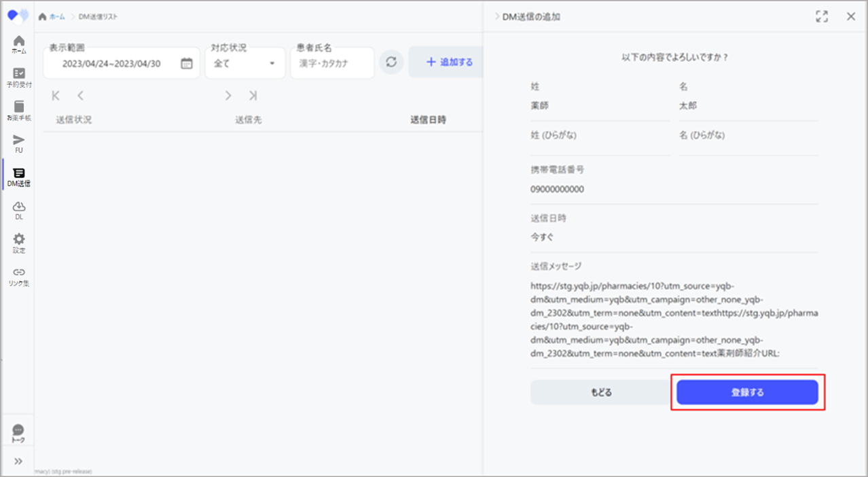Type in 患者氏名 search field
Screen dimensions: 868x477
point(331,63)
